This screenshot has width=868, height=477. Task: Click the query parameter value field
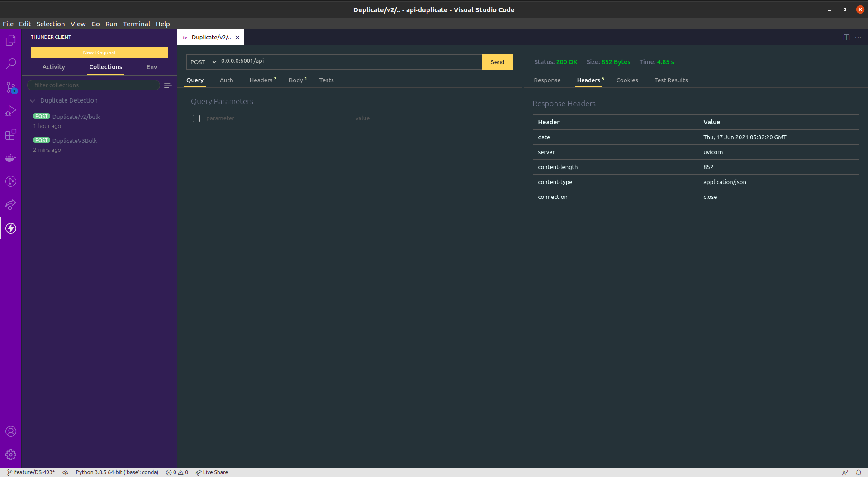[426, 118]
